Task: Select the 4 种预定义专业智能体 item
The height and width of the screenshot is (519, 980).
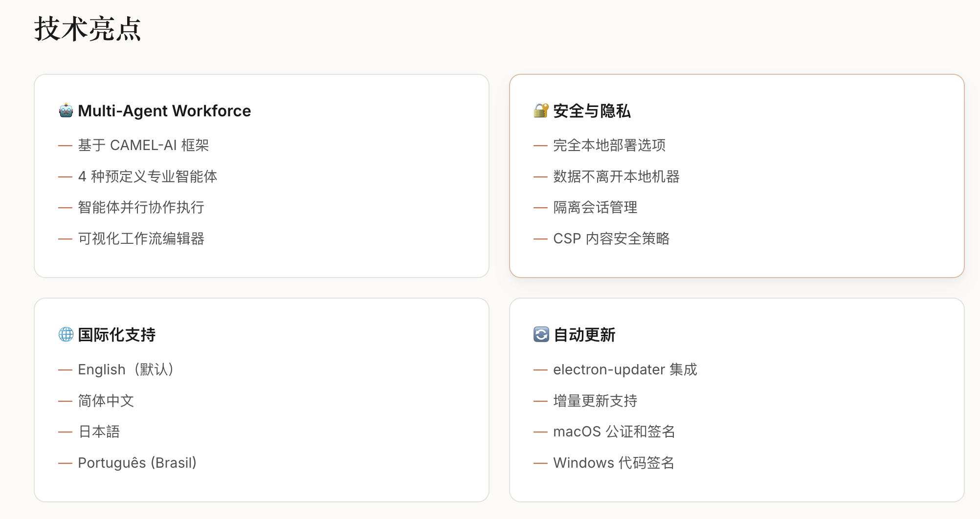Action: click(x=147, y=176)
